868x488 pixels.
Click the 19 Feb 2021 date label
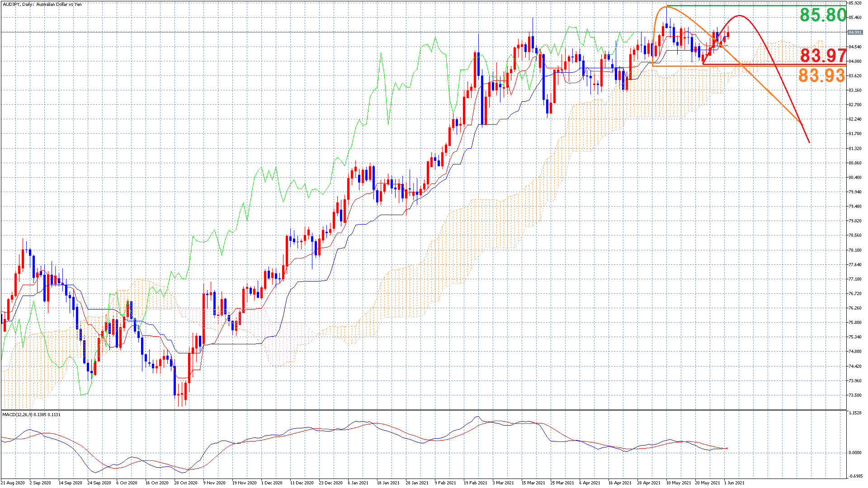tap(475, 483)
